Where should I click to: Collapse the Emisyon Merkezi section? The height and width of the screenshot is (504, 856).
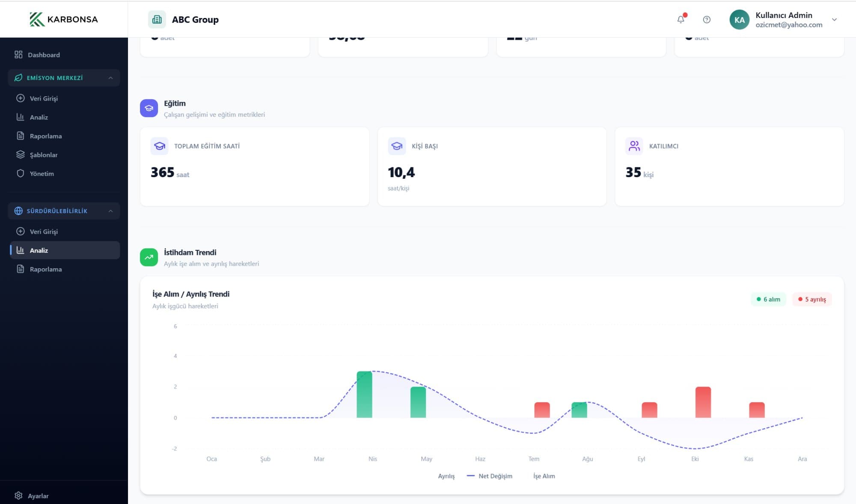tap(110, 78)
